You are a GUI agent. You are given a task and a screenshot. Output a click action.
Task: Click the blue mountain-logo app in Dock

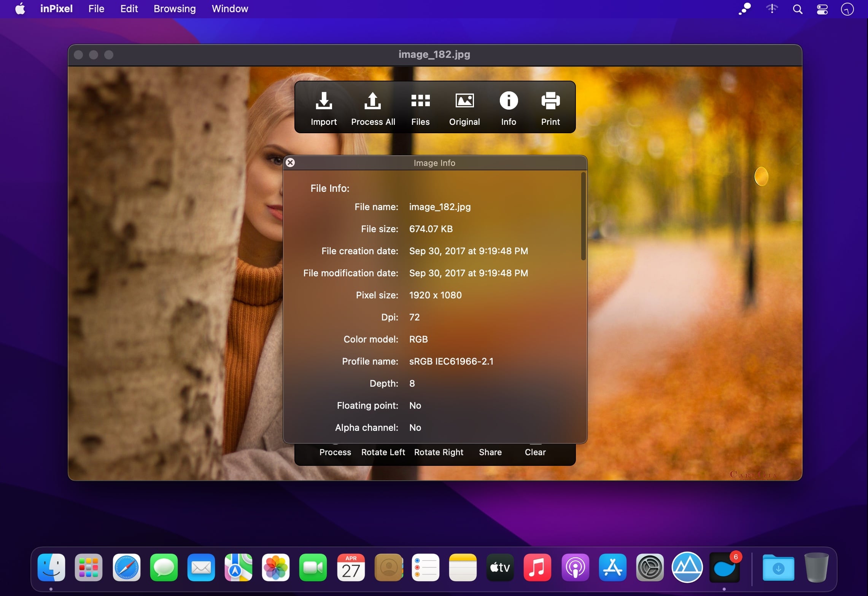(687, 567)
